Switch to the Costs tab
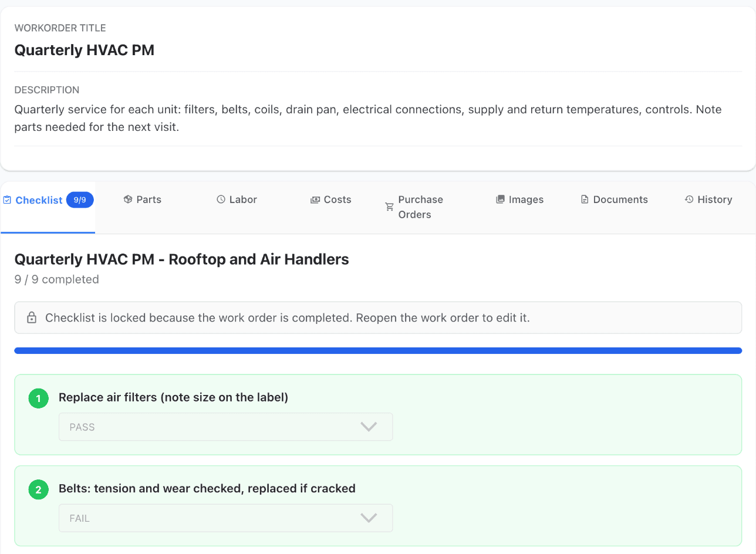The width and height of the screenshot is (756, 554). (331, 200)
